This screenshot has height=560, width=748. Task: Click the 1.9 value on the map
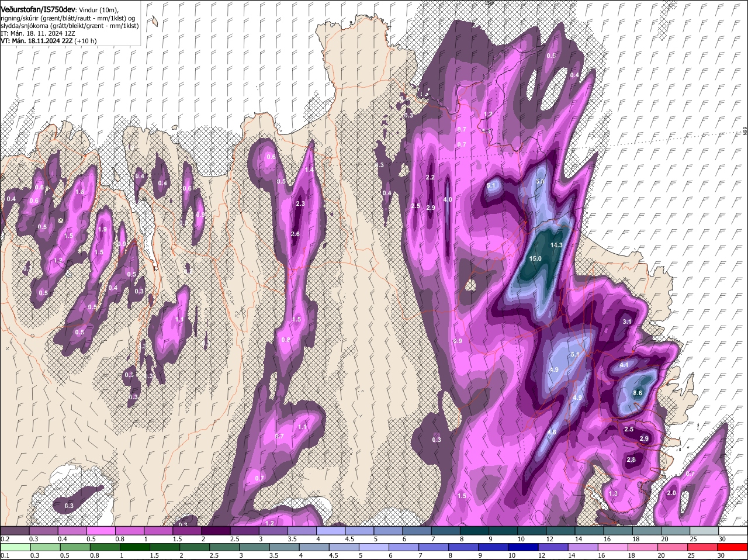pos(103,229)
